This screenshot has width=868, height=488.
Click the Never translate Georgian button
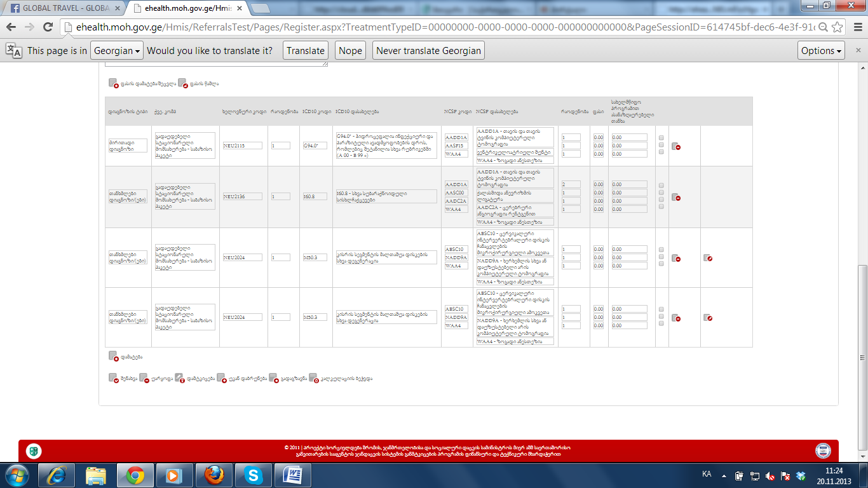(428, 51)
